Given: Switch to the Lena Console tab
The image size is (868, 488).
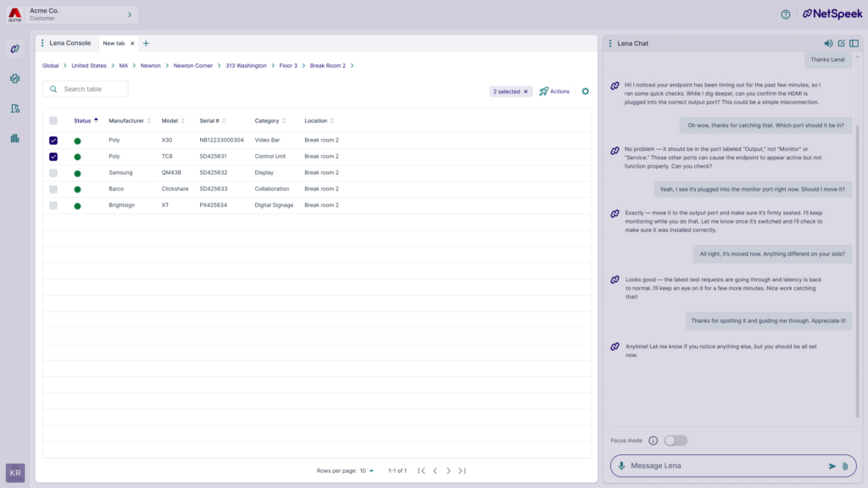Looking at the screenshot, I should click(70, 43).
